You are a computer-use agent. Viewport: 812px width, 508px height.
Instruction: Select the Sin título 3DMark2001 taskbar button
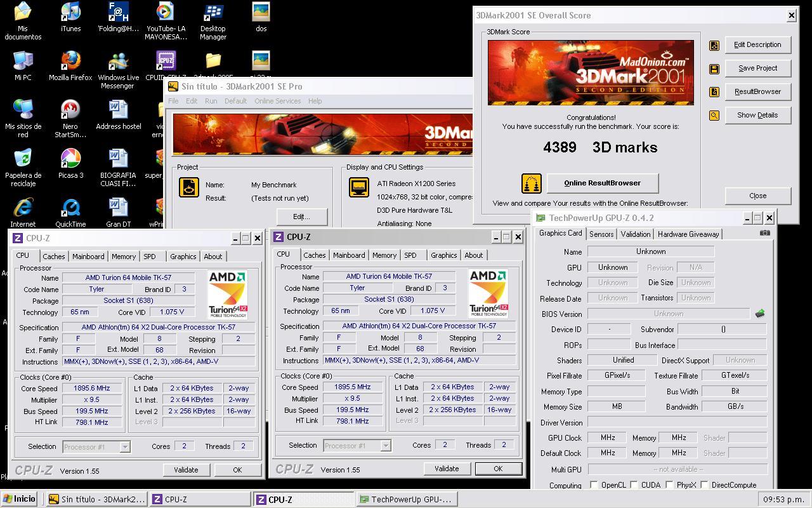point(97,500)
